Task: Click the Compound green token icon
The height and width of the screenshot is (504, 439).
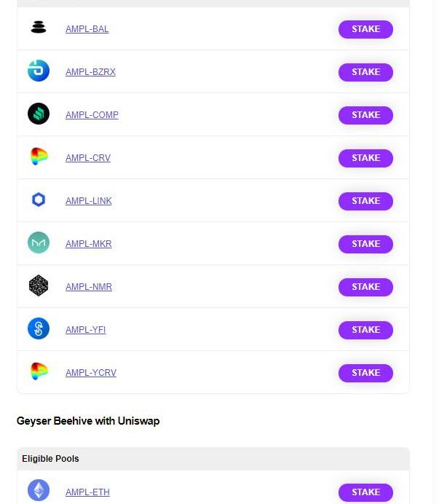Action: pos(39,114)
